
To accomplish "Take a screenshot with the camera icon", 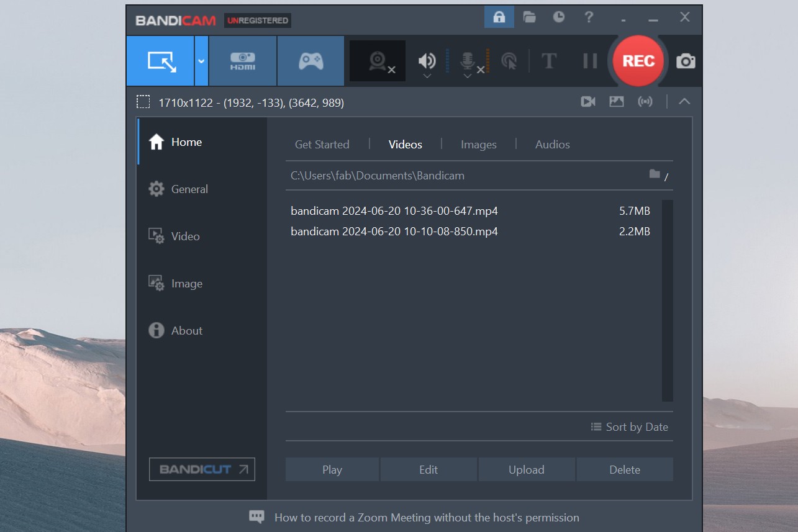I will [x=686, y=61].
